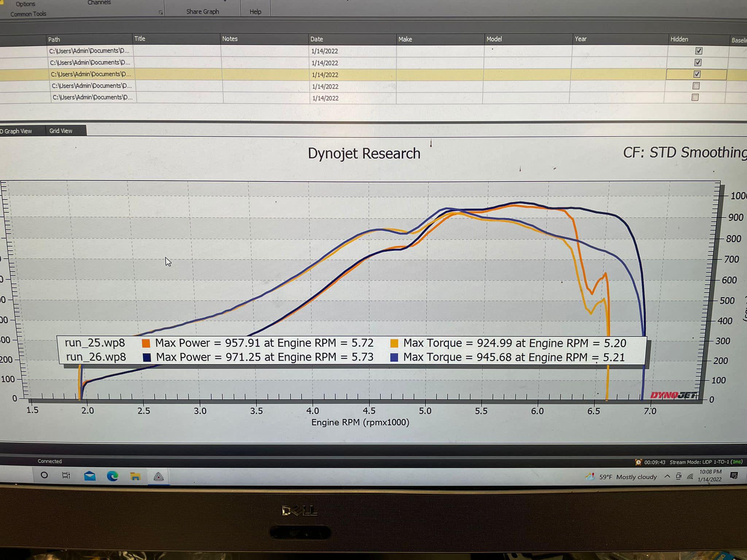
Task: Click yellow Max Torque swatch for run_25
Action: coord(394,343)
